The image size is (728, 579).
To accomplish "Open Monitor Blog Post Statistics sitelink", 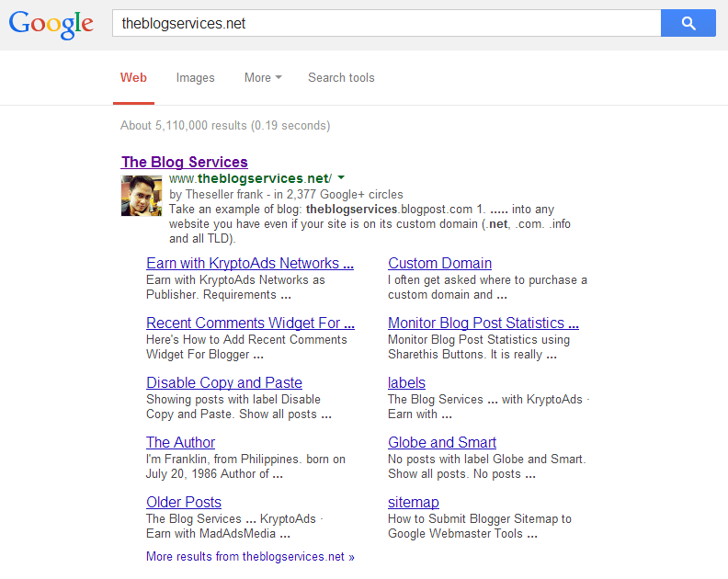I will click(483, 323).
